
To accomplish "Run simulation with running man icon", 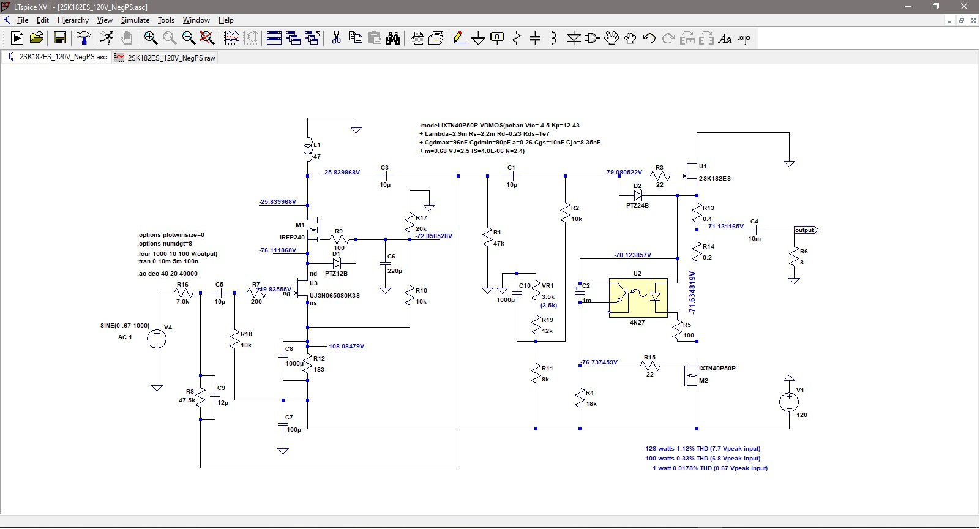I will click(x=107, y=38).
